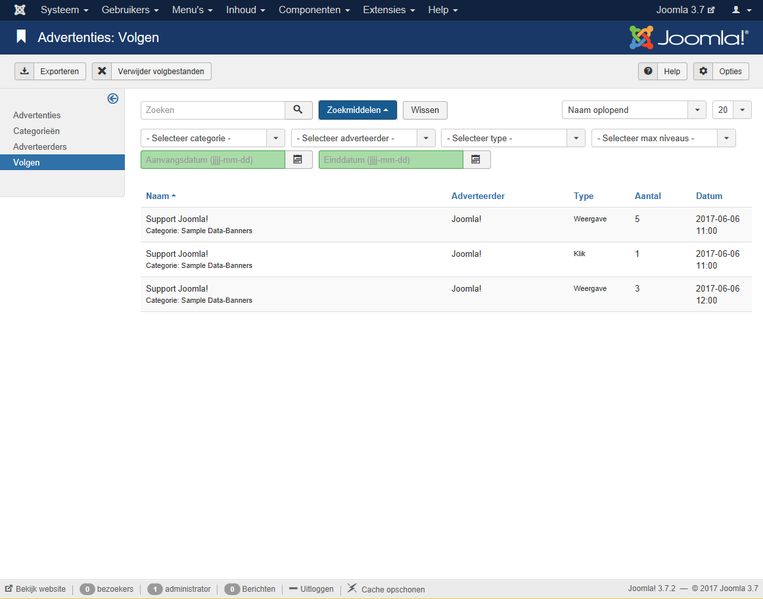Click in the Zoeken search field

(213, 110)
